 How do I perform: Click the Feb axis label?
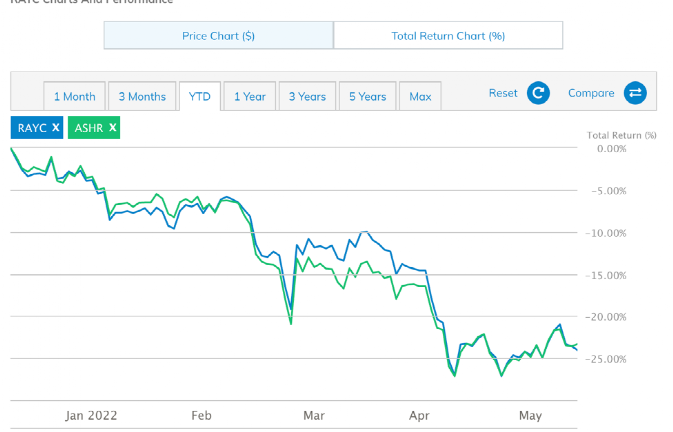(201, 415)
